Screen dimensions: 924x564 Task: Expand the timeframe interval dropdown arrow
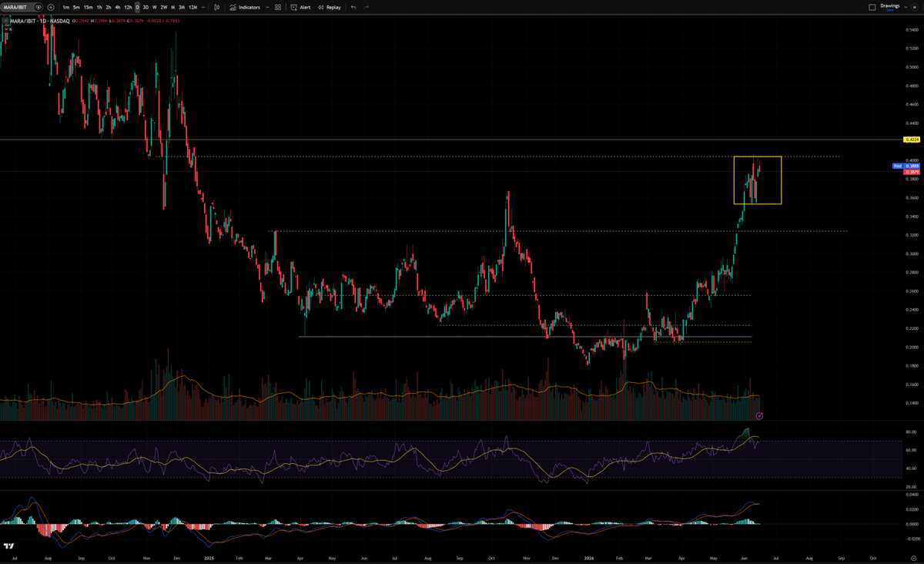tap(203, 7)
